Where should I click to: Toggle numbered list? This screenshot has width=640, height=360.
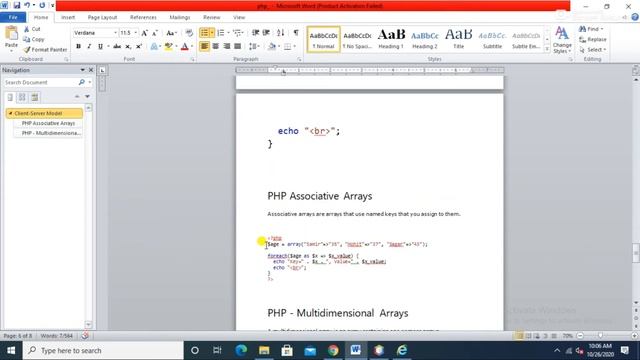pos(221,33)
